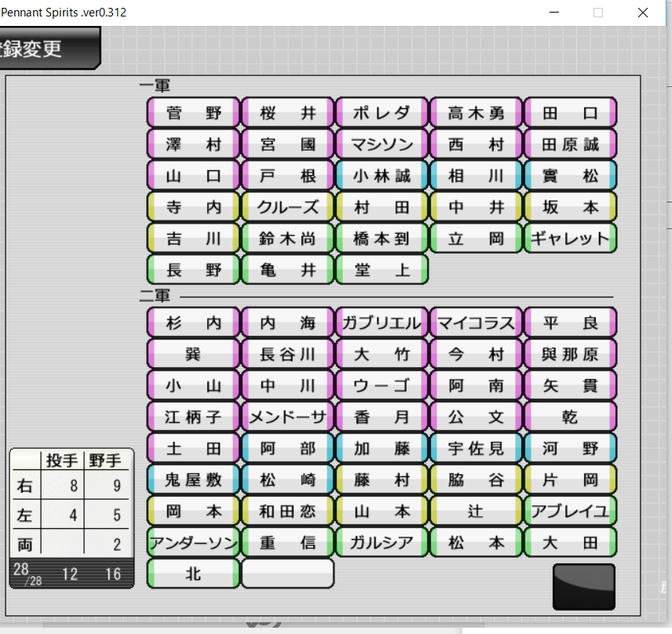672x634 pixels.
Task: Select player 和田恋
Action: (x=287, y=511)
